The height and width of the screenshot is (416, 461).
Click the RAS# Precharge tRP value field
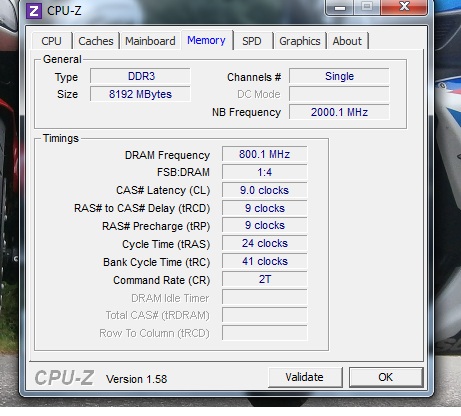tap(264, 226)
